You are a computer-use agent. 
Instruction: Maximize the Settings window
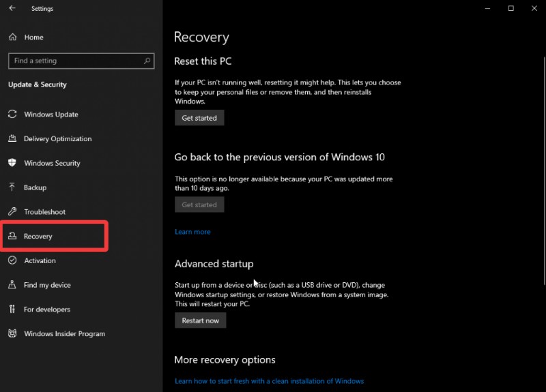[511, 8]
